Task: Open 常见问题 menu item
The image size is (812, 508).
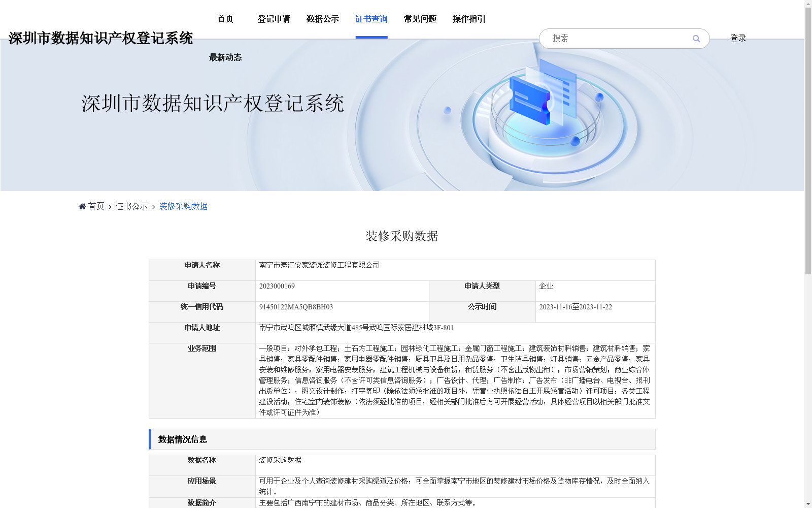Action: 420,19
